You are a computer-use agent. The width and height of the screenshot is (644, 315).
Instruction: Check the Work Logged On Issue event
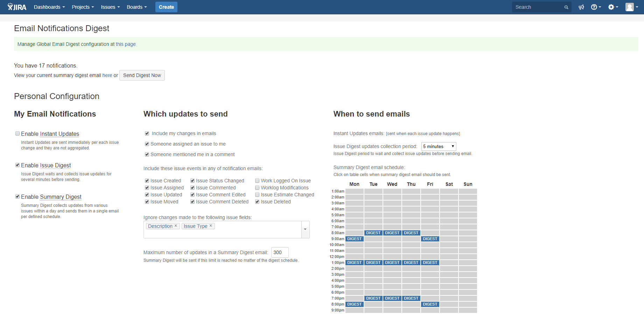pos(257,180)
